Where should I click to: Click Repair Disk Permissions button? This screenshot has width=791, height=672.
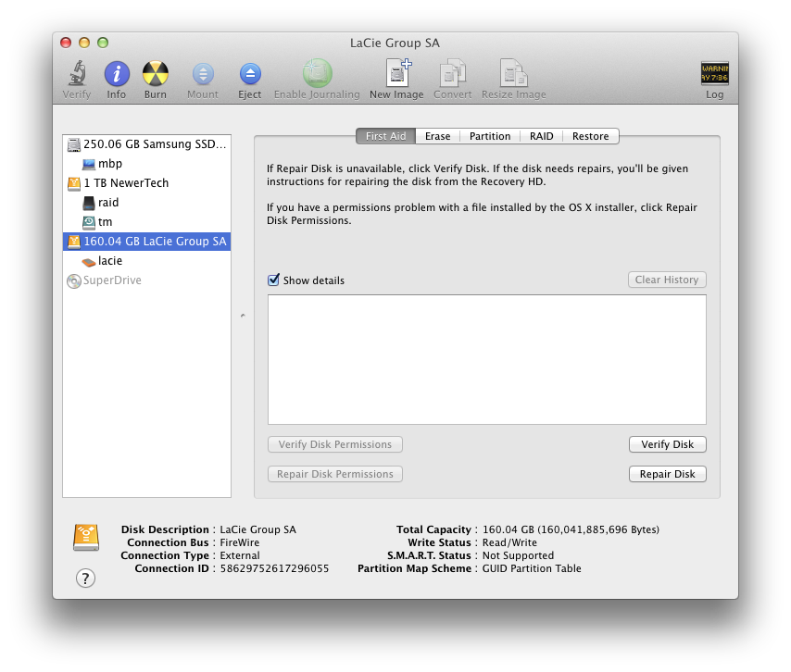point(335,475)
